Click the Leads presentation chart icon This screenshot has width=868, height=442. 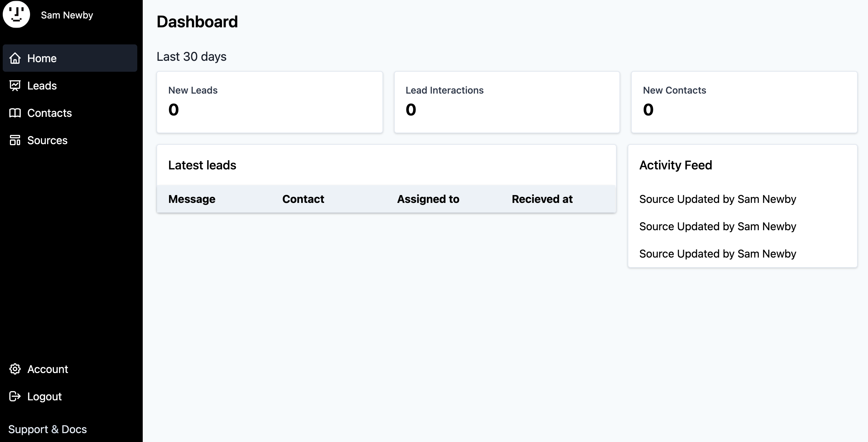[x=15, y=85]
